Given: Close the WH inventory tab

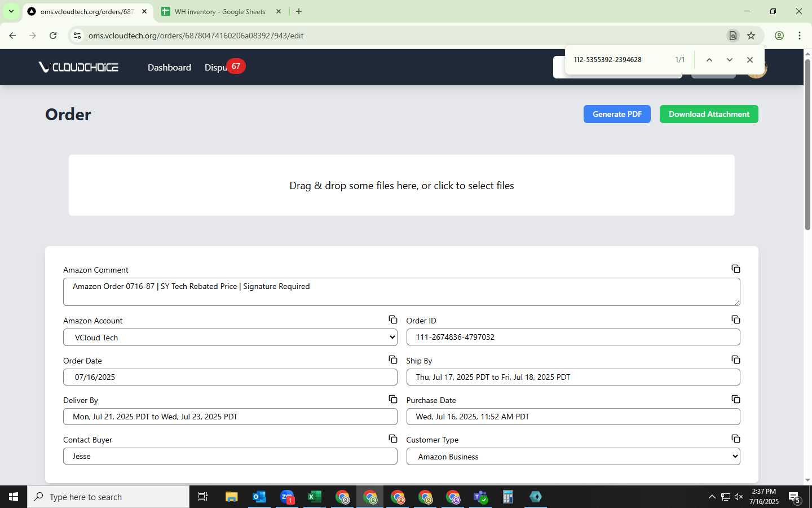Looking at the screenshot, I should tap(279, 11).
